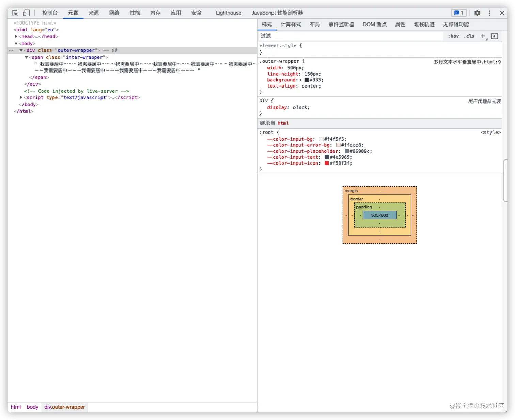Select the 元素 tab
Screen dimensions: 515x420
[x=73, y=13]
